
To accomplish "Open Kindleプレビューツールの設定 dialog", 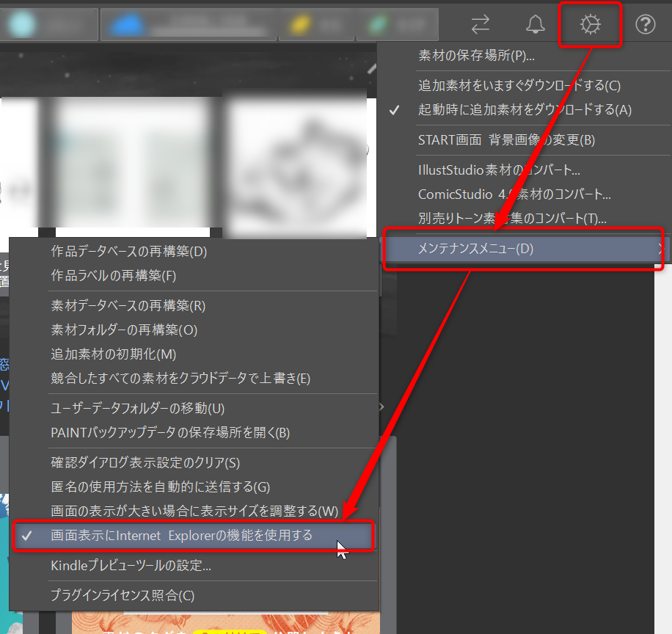I will (x=131, y=566).
